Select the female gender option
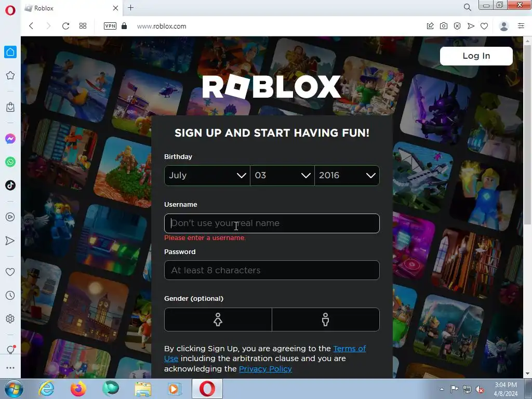 point(218,320)
